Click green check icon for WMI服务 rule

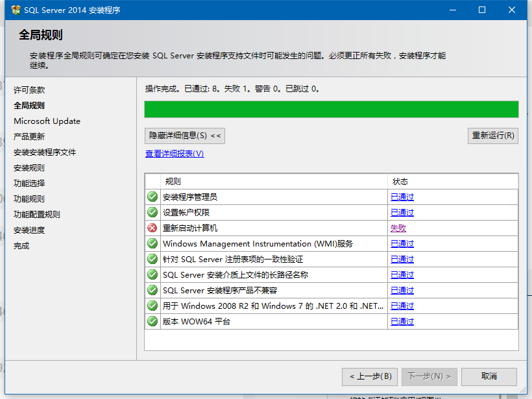(152, 243)
